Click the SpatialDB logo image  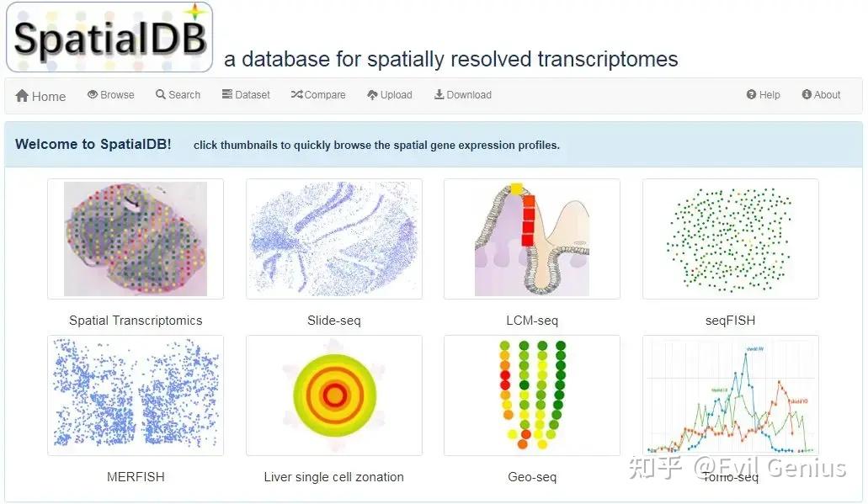(109, 37)
